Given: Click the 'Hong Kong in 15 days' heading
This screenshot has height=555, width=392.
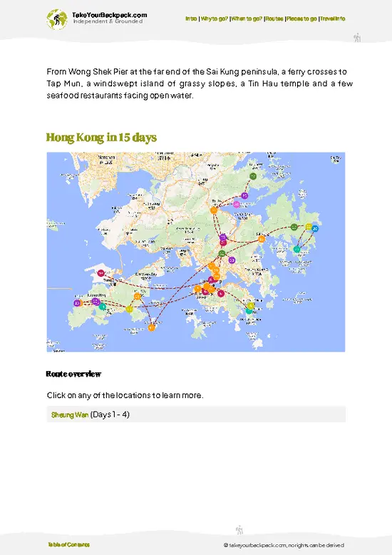Looking at the screenshot, I should point(101,138).
